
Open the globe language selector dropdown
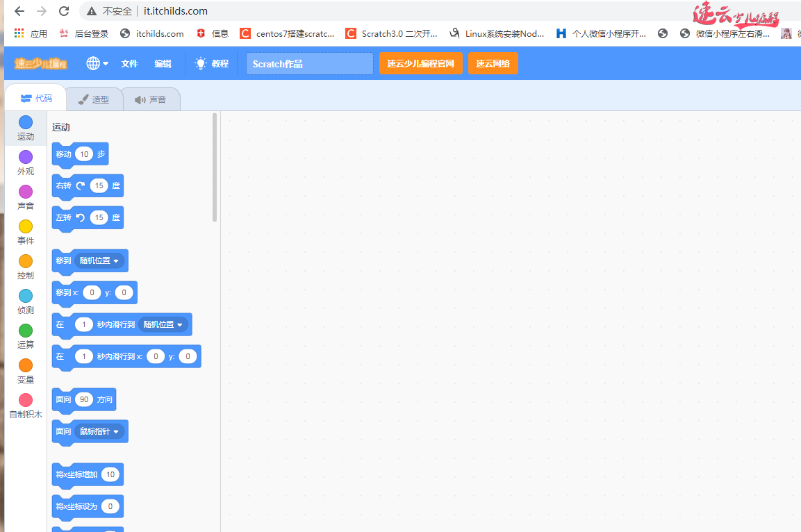coord(97,63)
